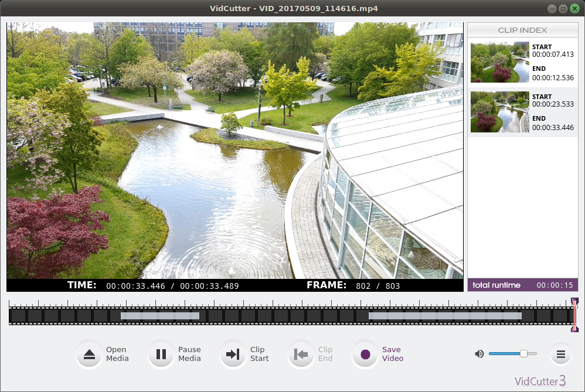Click the Clip End icon
This screenshot has width=585, height=392.
301,354
